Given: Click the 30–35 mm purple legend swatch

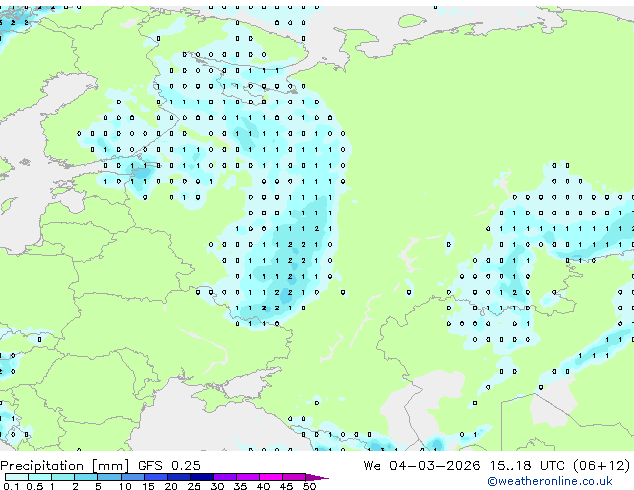Looking at the screenshot, I should point(225,477).
